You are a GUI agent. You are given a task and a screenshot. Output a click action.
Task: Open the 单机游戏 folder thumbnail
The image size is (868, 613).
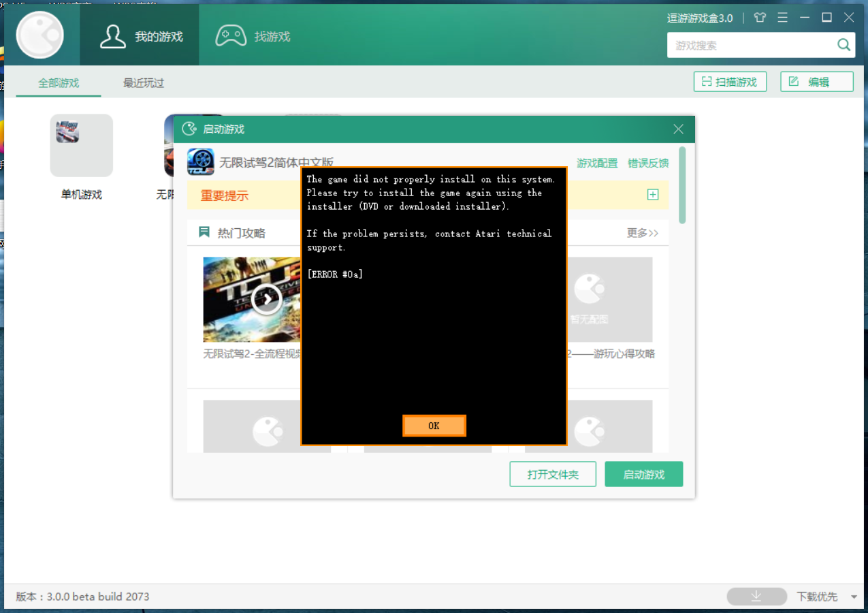click(x=82, y=145)
